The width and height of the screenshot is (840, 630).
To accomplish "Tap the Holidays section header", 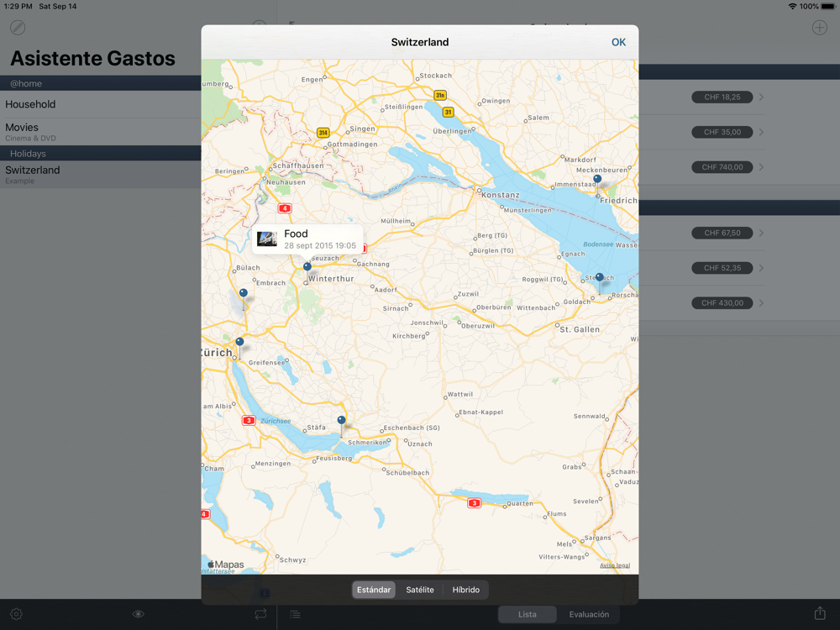I will 101,153.
